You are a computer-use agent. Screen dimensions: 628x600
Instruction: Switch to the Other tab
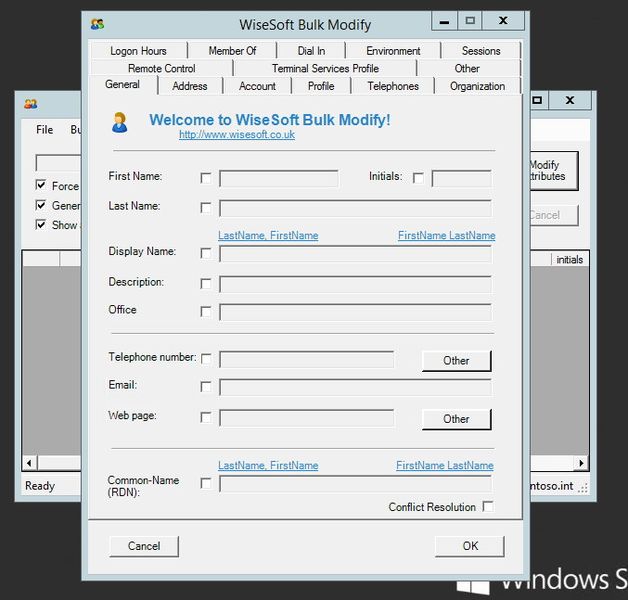[467, 68]
